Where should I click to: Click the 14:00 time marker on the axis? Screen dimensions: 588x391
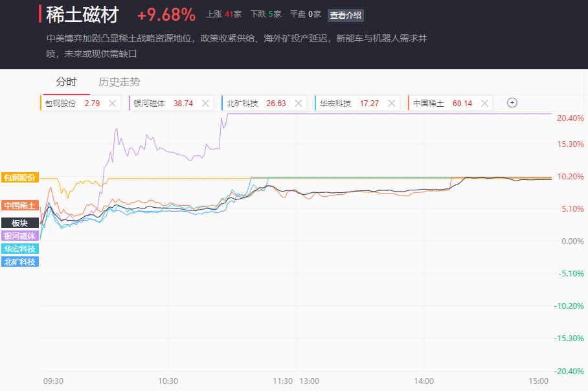click(424, 381)
